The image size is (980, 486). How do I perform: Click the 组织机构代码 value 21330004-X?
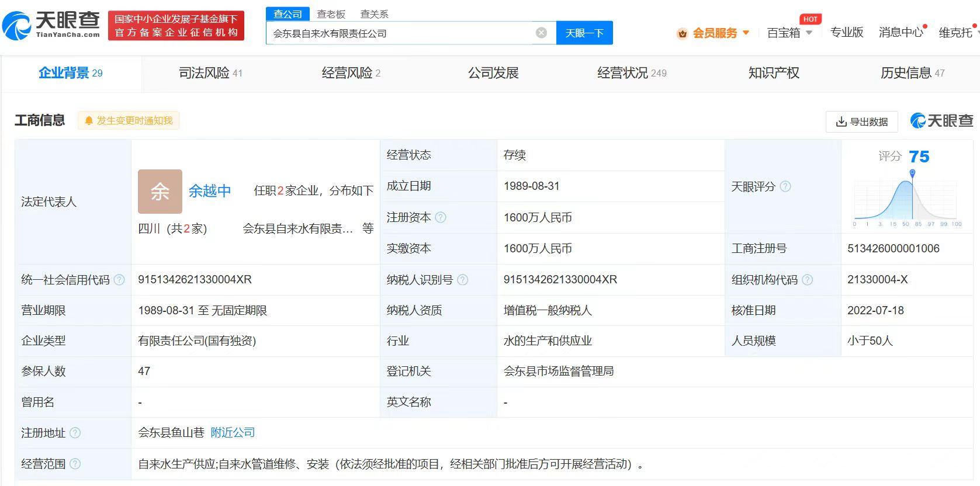878,280
